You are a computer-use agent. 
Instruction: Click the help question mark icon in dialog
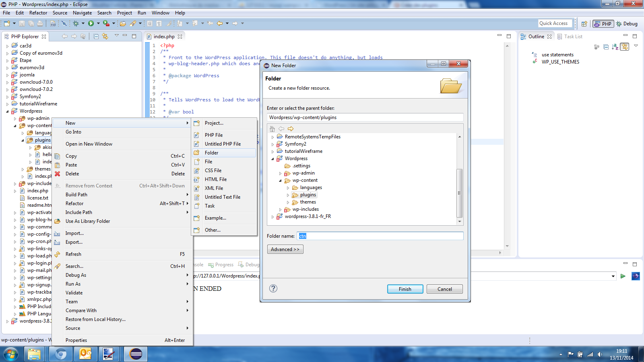click(x=273, y=288)
